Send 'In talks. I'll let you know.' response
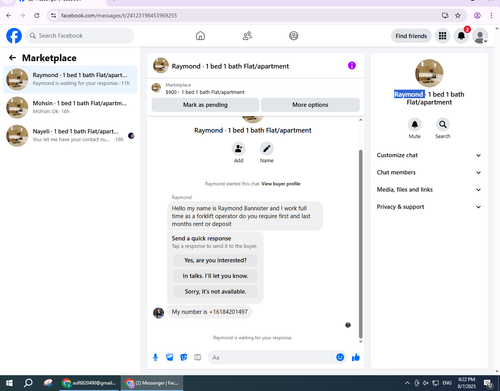The width and height of the screenshot is (500, 391). point(215,276)
